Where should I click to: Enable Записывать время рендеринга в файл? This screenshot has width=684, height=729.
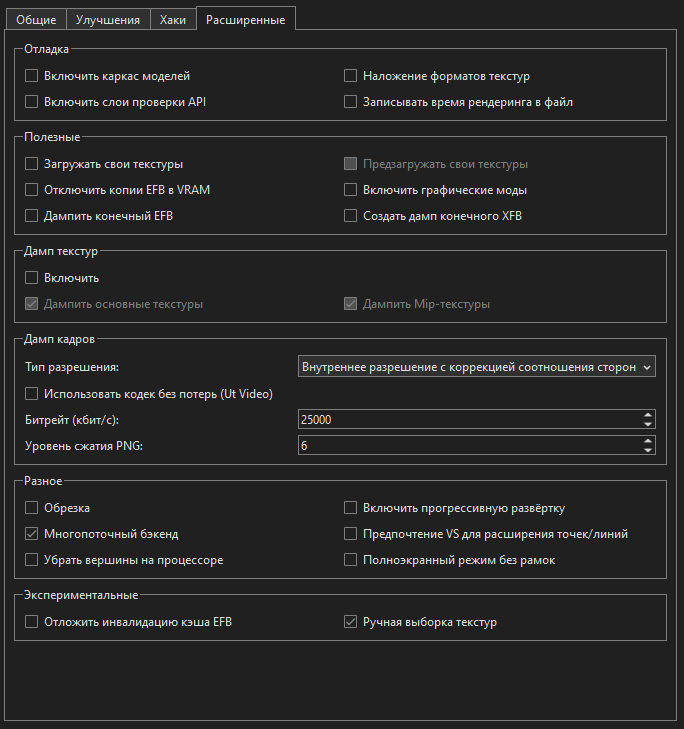351,101
